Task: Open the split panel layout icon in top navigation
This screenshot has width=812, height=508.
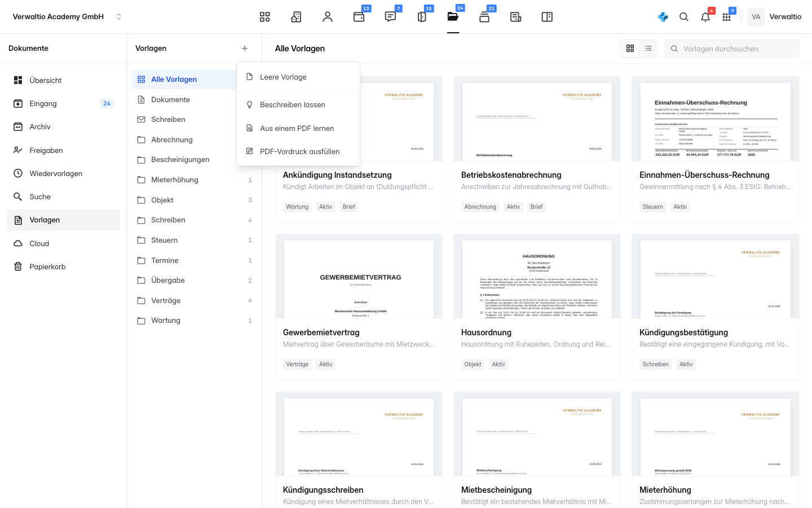Action: [547, 17]
